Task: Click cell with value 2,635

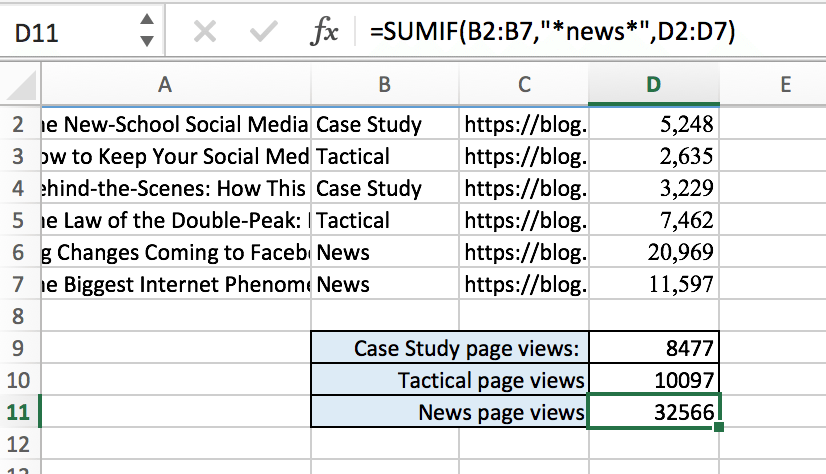Action: pos(654,156)
